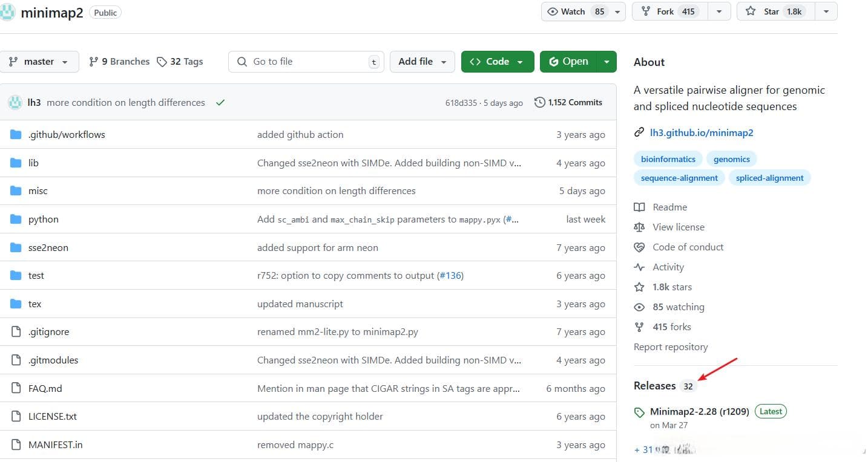This screenshot has width=868, height=462.
Task: Open the Readme link in About
Action: 670,207
